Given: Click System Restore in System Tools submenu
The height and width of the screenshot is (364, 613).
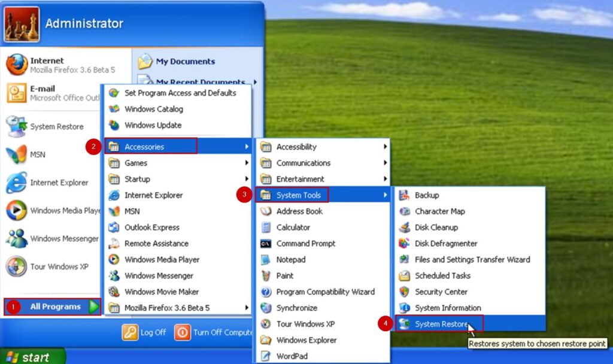Looking at the screenshot, I should point(470,324).
